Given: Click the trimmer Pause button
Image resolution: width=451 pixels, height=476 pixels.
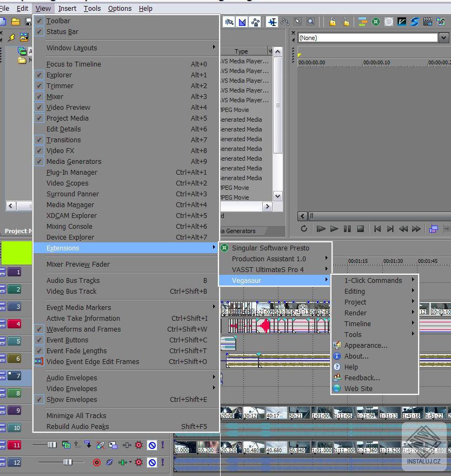Looking at the screenshot, I should pyautogui.click(x=347, y=229).
